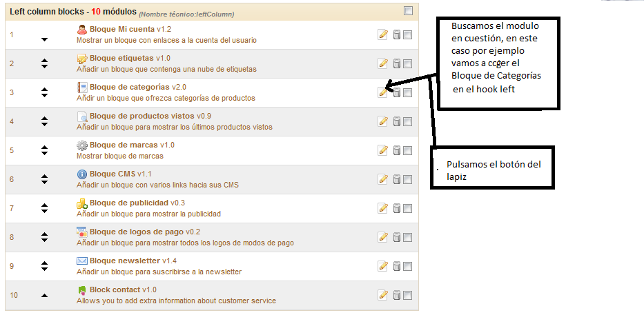The image size is (644, 315).
Task: Edit the Bloque Mi cuenta module pencil icon
Action: tap(382, 34)
